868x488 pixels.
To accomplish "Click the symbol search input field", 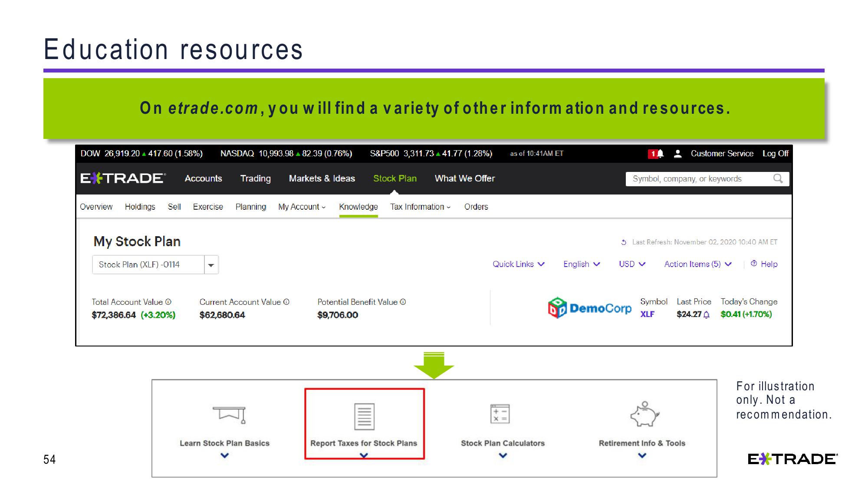I will pyautogui.click(x=707, y=179).
